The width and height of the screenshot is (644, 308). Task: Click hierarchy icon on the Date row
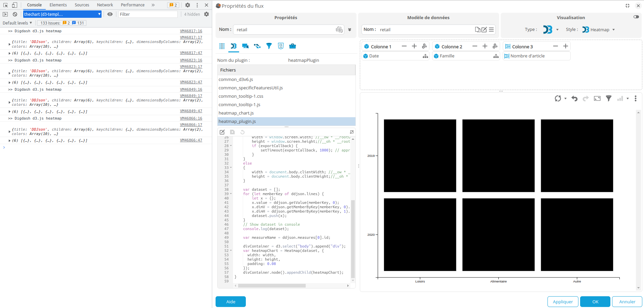tap(425, 56)
